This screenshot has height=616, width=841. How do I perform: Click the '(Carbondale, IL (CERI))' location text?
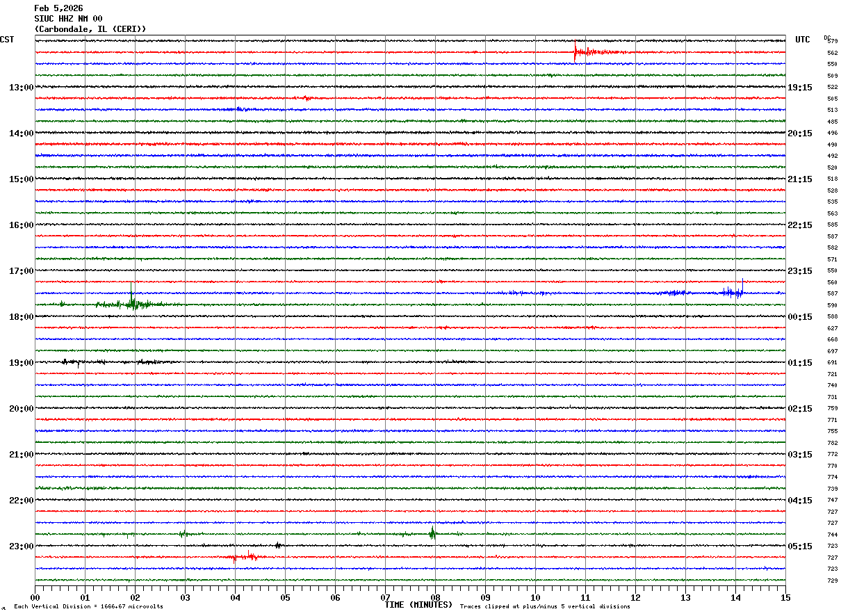point(90,29)
